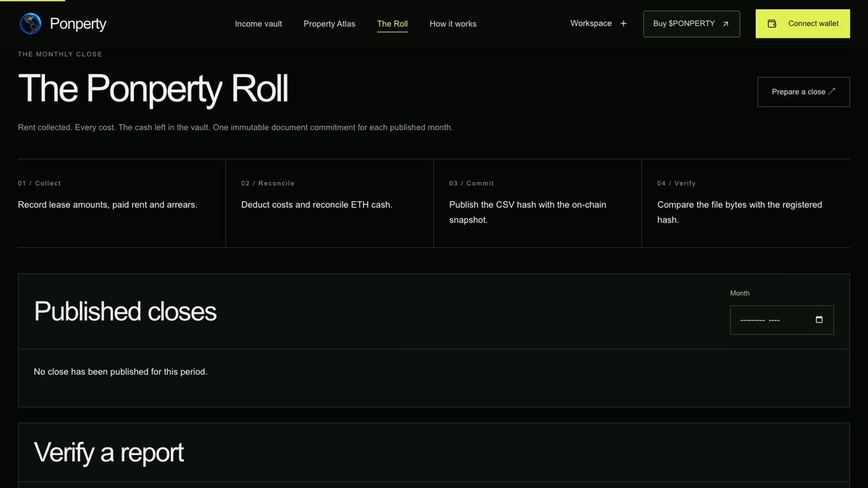Click the Ponperty brand name

pos(78,24)
